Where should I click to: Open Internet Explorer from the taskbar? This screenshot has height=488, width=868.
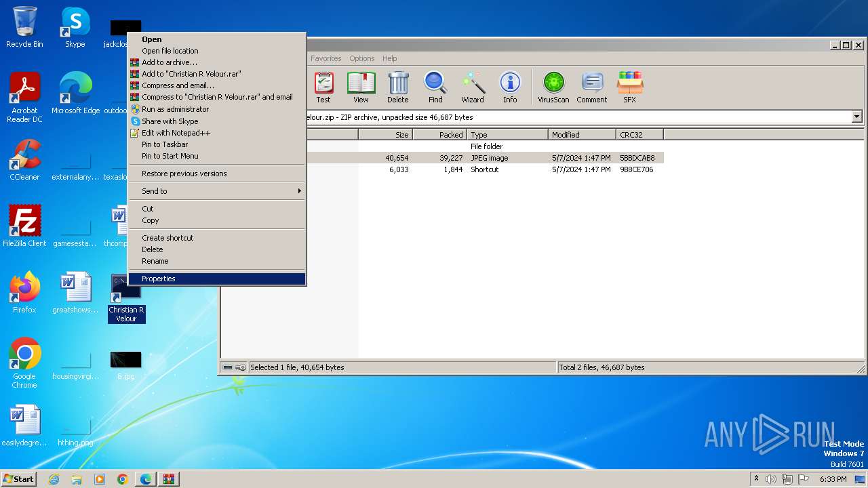[54, 479]
